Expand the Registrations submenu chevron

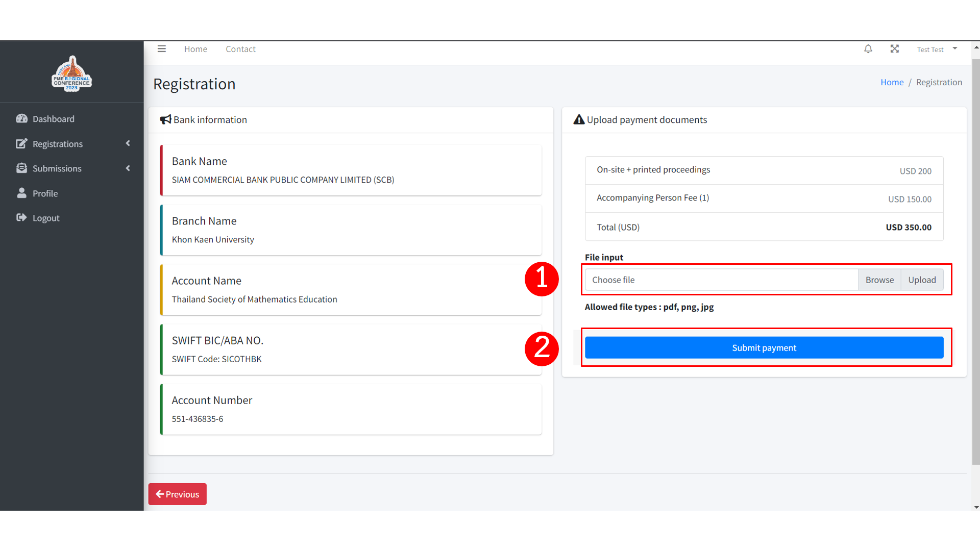128,143
